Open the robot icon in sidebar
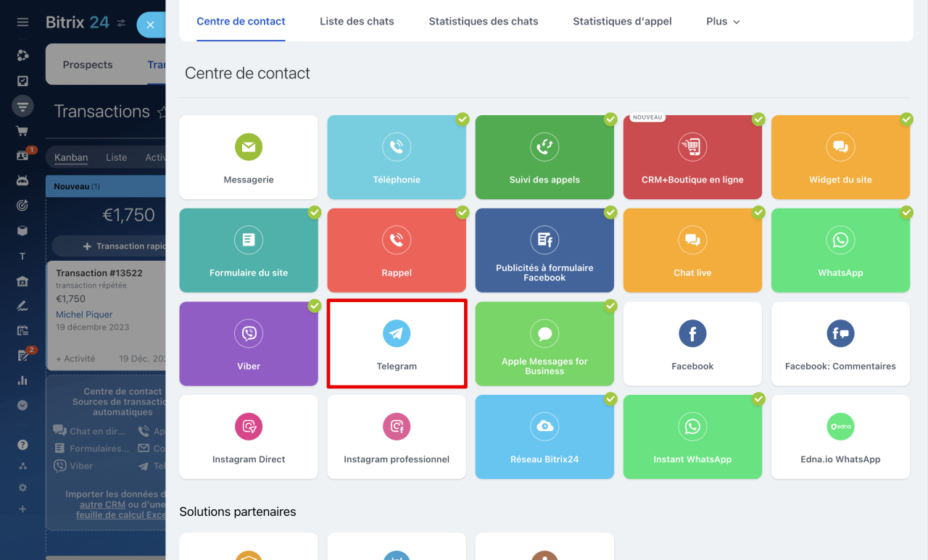928x560 pixels. [x=22, y=181]
